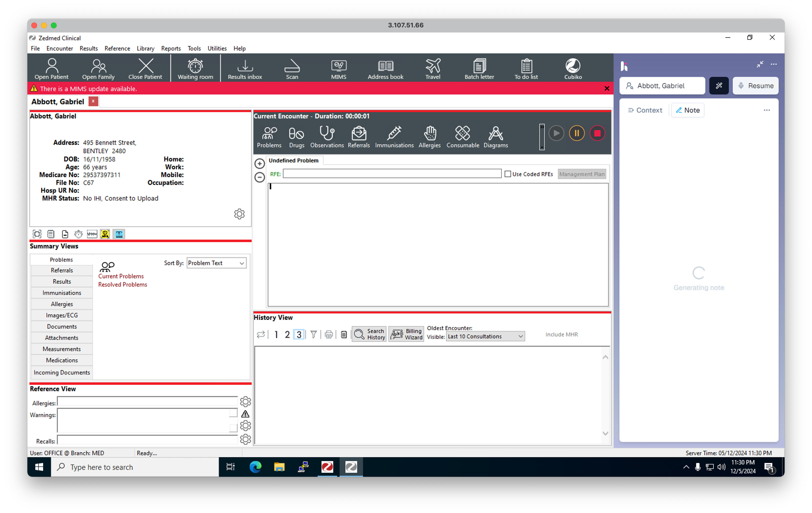The height and width of the screenshot is (513, 812).
Task: Open Batch letter tool
Action: (x=479, y=69)
